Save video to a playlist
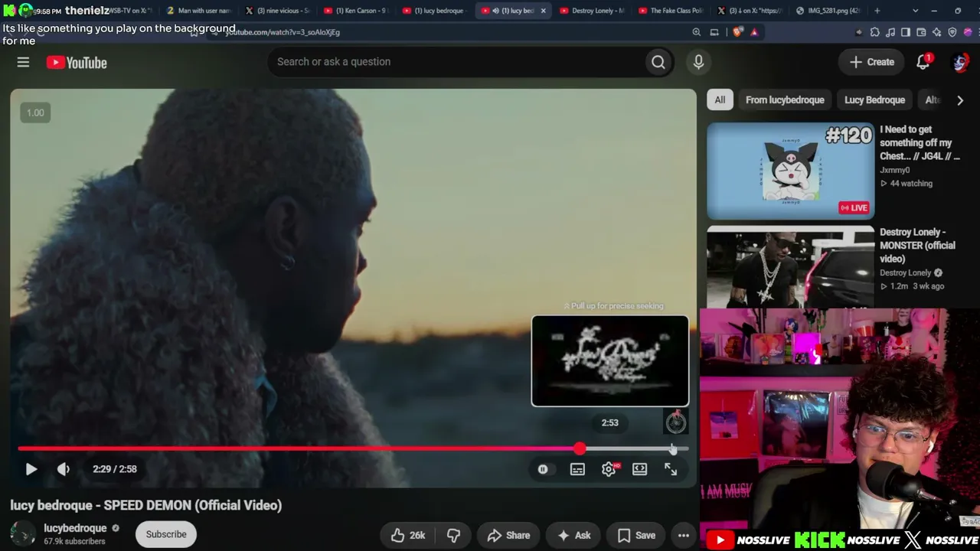Screen dimensions: 980x551 (x=636, y=535)
